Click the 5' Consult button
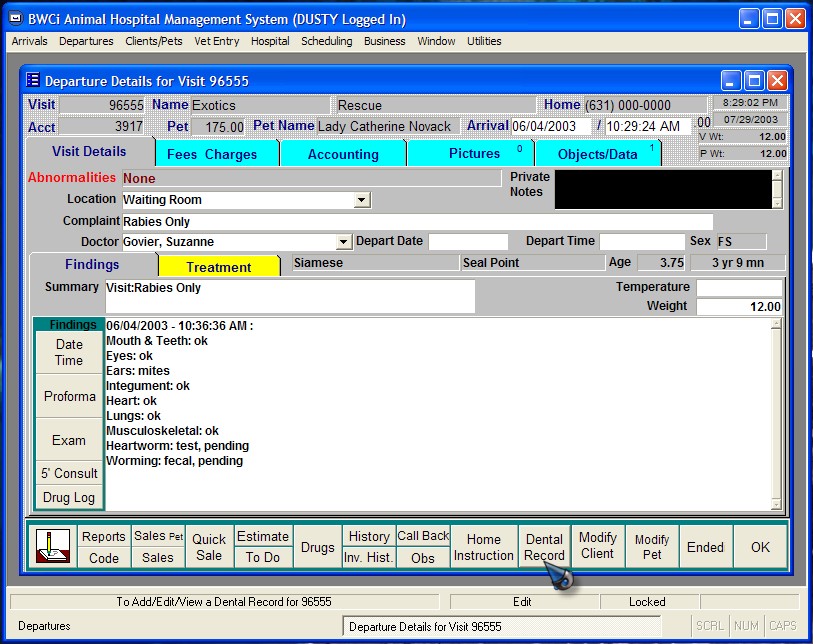This screenshot has width=813, height=644. (x=69, y=473)
